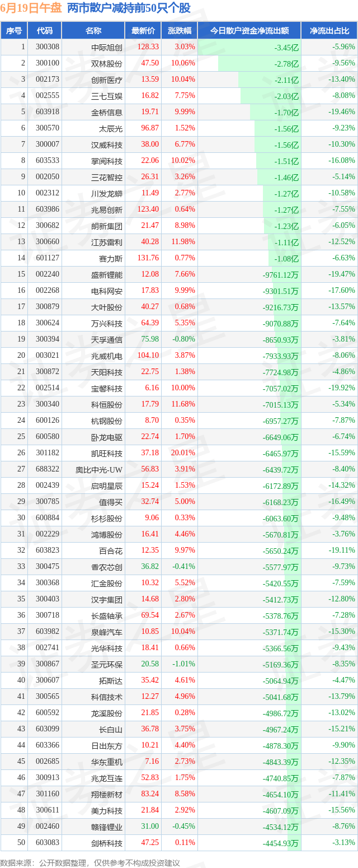The width and height of the screenshot is (358, 868).
Task: Click the 涨跌幅 column header
Action: point(179,31)
